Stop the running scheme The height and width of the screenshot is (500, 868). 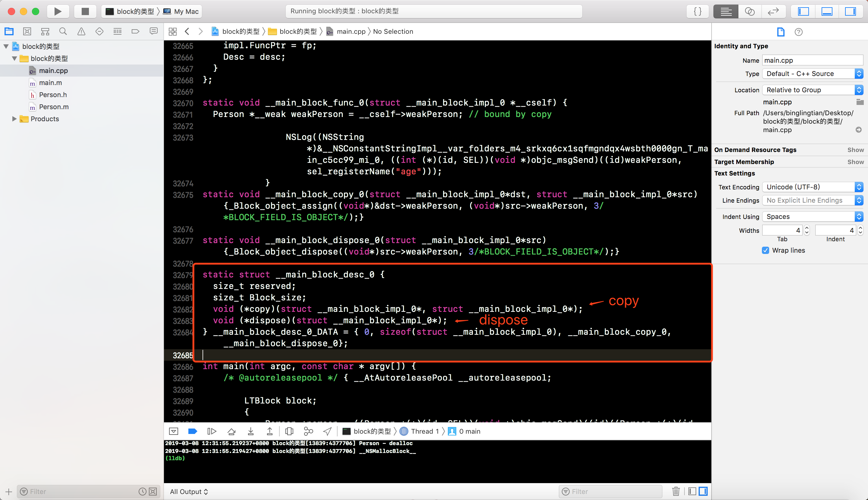[x=85, y=11]
